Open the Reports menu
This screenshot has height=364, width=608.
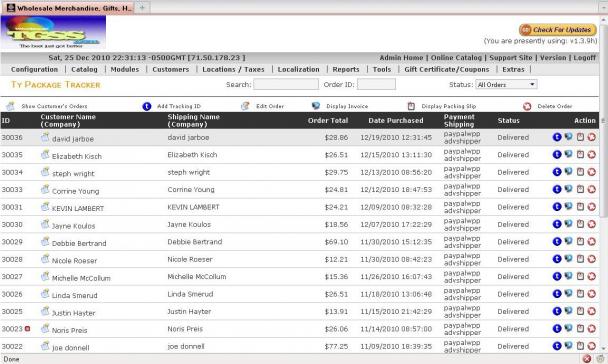[346, 69]
